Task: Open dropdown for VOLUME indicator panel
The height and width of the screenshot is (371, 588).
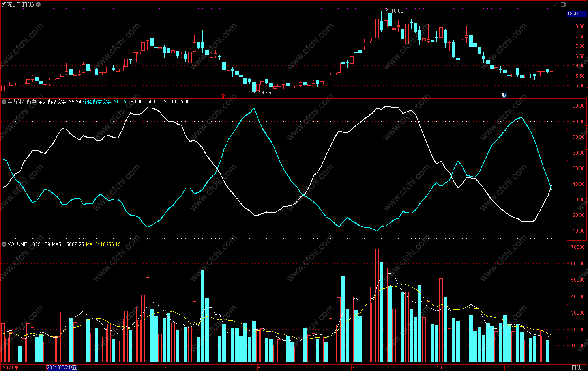Action: pyautogui.click(x=4, y=244)
